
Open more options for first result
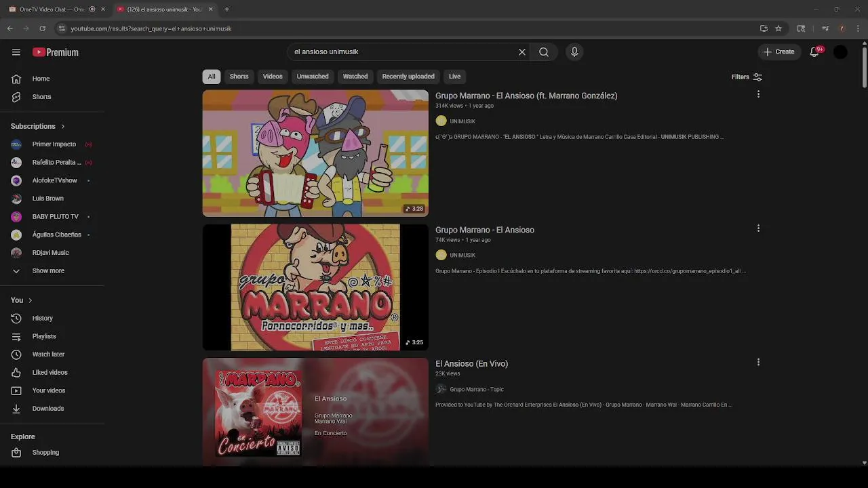758,94
